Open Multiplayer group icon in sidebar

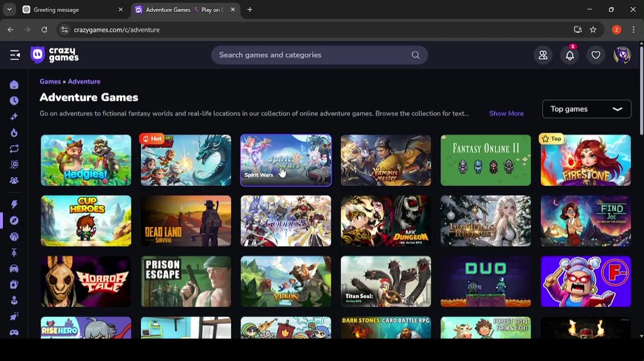tap(14, 180)
